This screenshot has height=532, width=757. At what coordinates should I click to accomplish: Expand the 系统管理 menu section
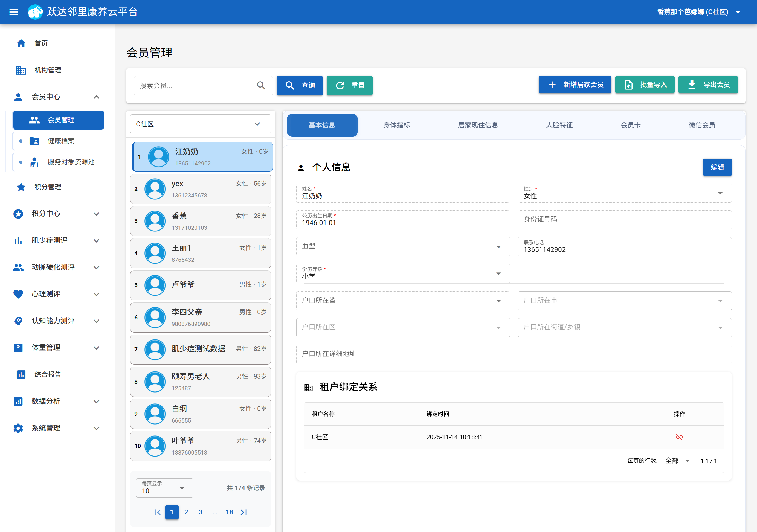pyautogui.click(x=96, y=428)
